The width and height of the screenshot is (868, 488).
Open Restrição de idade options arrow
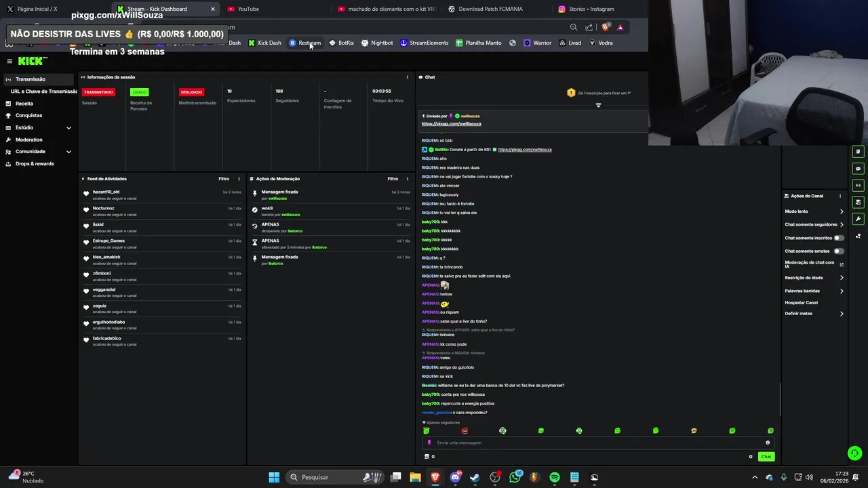842,278
